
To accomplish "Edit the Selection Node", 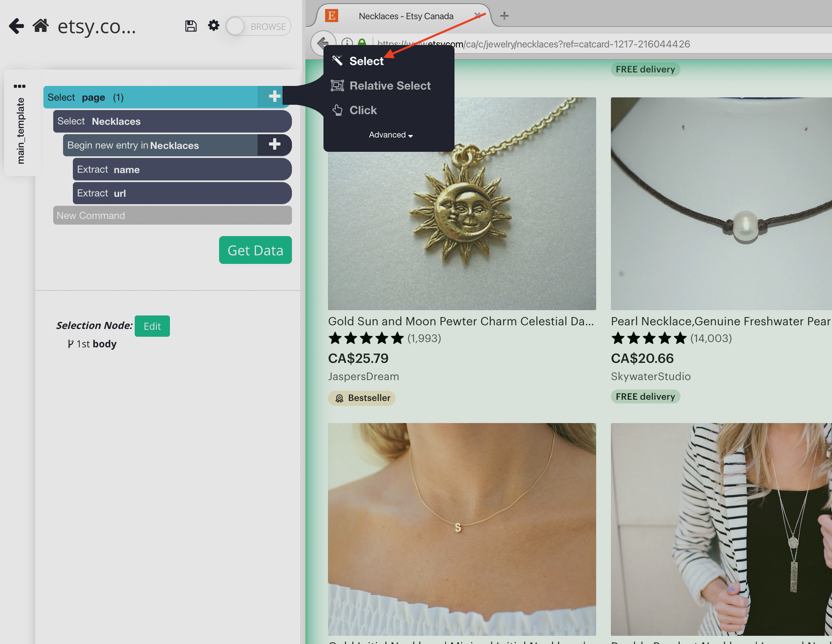I will [152, 326].
